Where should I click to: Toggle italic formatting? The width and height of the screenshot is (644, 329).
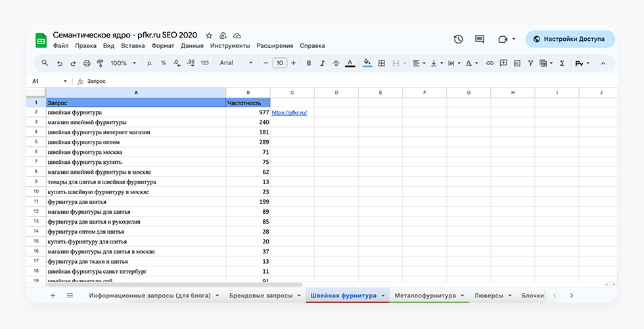click(321, 63)
